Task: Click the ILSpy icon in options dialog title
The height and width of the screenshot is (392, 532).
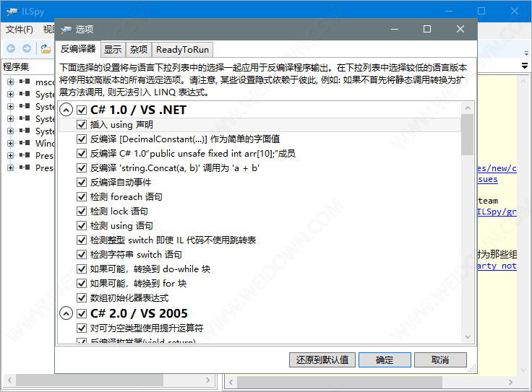Action: (66, 30)
